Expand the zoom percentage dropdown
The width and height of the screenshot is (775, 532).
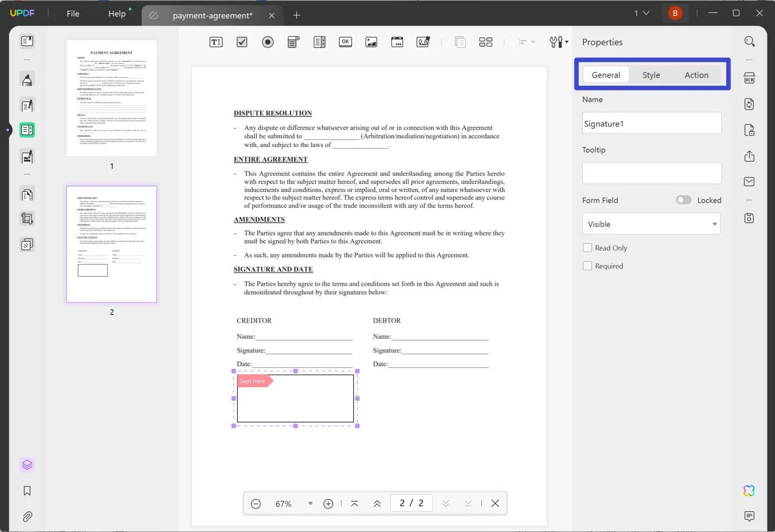pos(310,503)
